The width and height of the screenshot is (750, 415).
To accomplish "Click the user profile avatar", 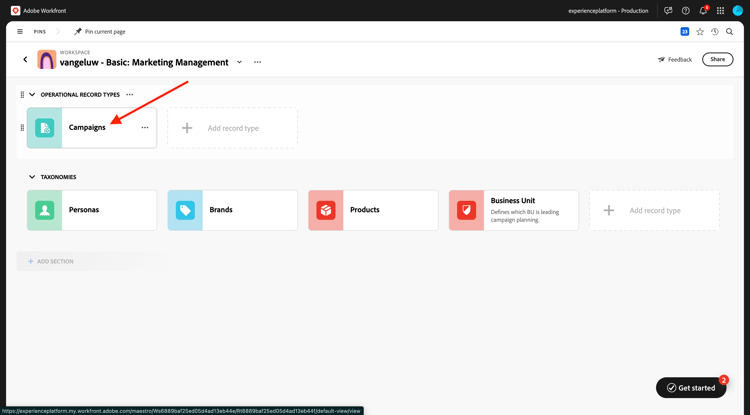I will point(738,11).
